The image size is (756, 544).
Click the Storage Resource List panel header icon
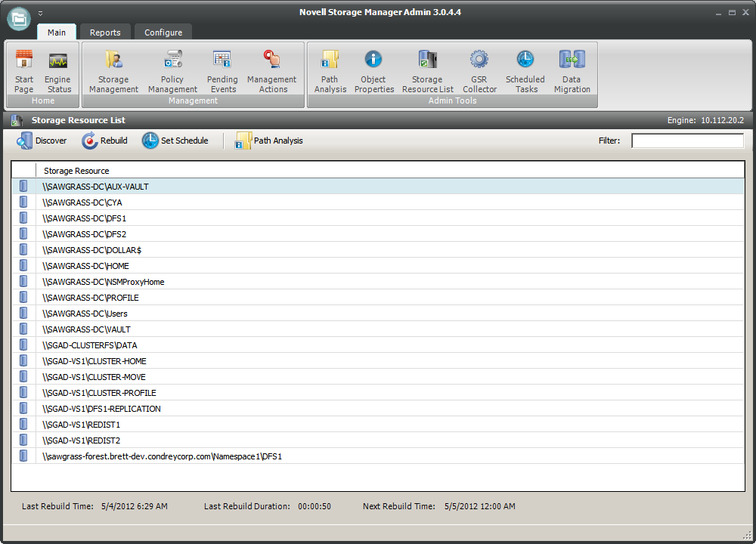coord(17,120)
